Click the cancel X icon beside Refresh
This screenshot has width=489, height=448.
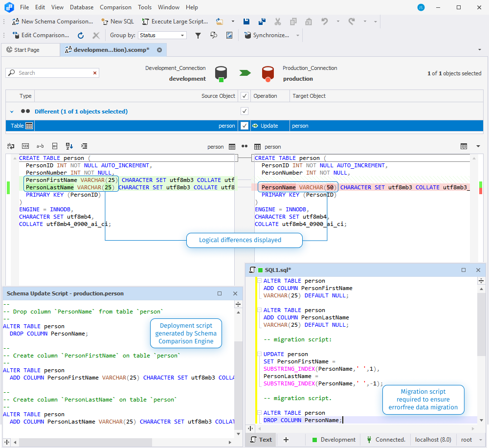point(96,36)
